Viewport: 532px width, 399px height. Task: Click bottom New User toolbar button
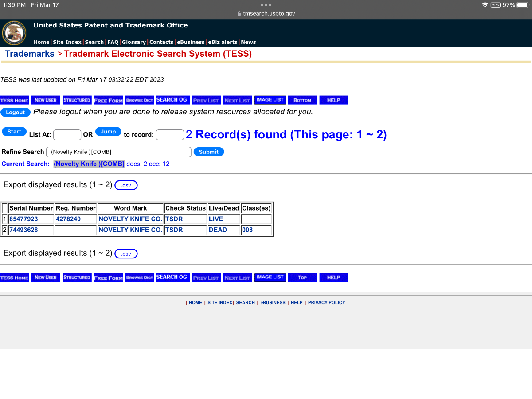[46, 278]
